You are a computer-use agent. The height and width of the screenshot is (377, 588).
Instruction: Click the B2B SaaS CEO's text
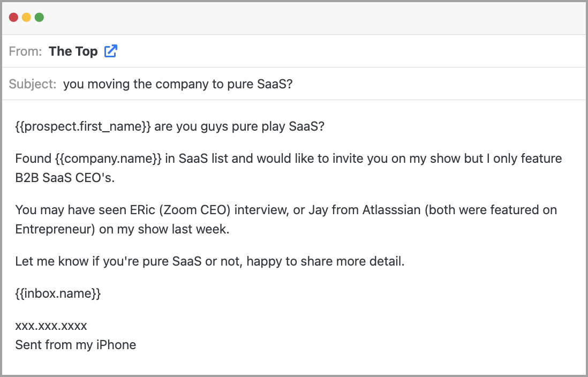(65, 178)
